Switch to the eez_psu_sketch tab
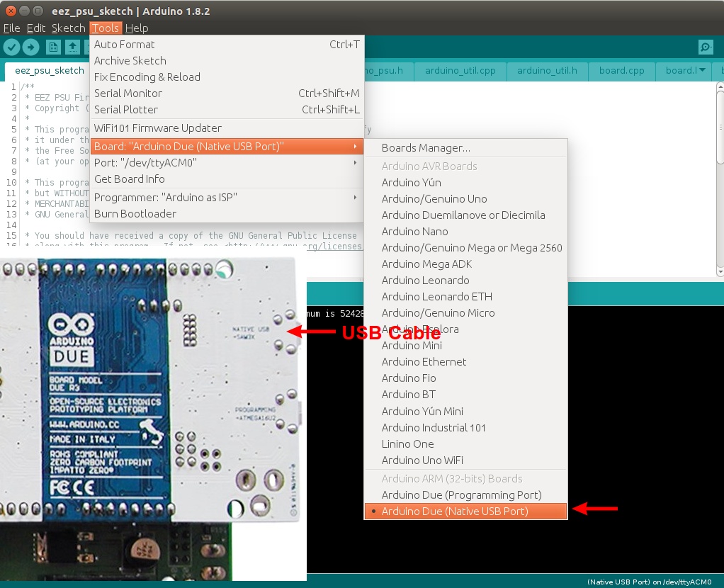The image size is (724, 588). (50, 70)
